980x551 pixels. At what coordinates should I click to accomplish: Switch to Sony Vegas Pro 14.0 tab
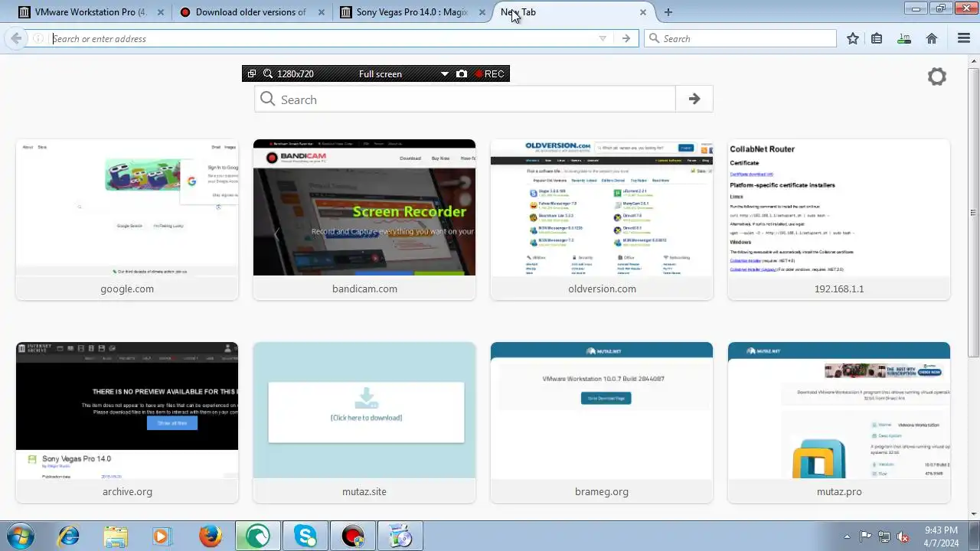(412, 12)
